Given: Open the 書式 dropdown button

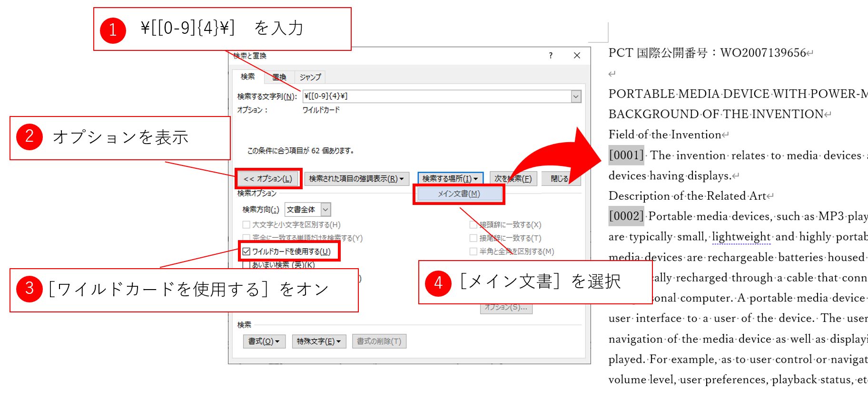Looking at the screenshot, I should pos(264,341).
